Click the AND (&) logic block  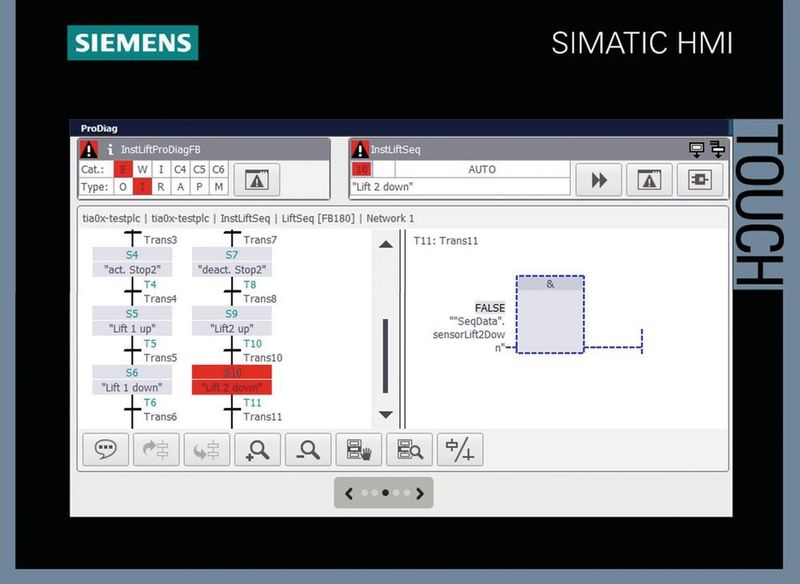pos(550,314)
